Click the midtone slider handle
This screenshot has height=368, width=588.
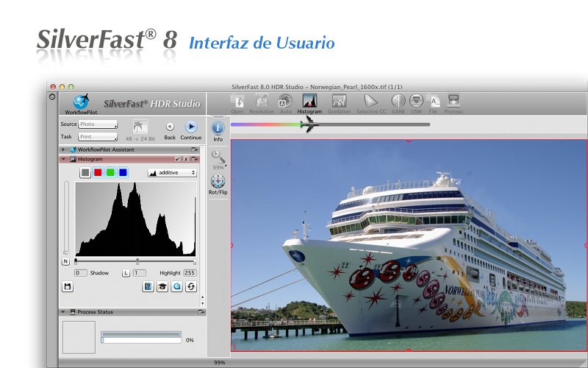137,261
